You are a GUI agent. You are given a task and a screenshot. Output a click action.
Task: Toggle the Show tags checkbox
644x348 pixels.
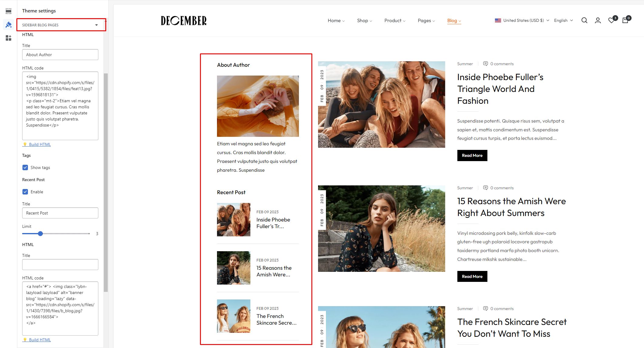(25, 167)
